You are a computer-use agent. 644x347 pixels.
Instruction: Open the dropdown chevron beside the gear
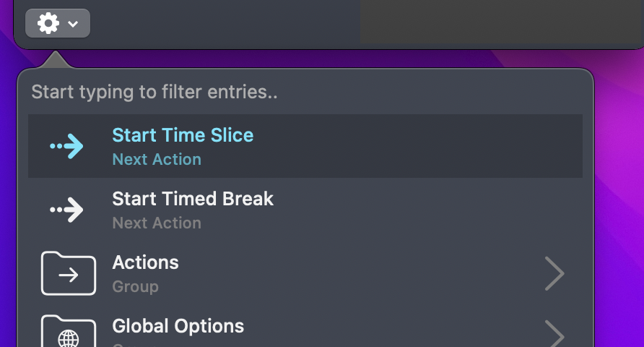pos(73,24)
